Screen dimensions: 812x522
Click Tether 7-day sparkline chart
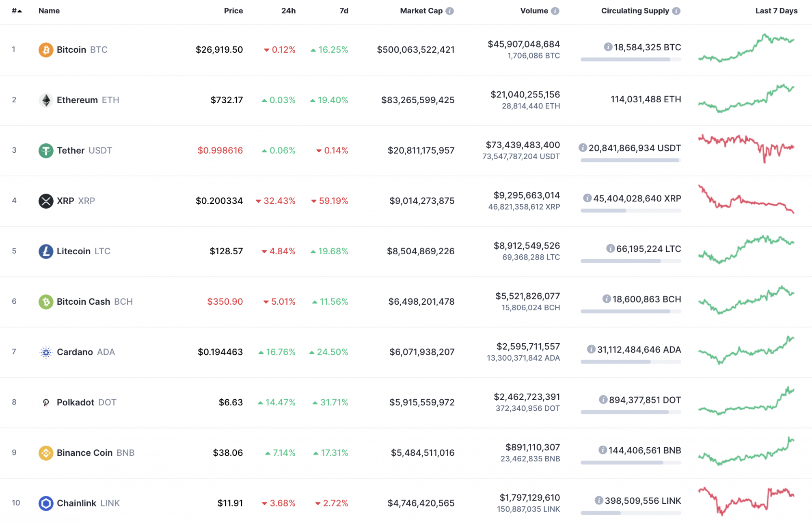pyautogui.click(x=746, y=149)
